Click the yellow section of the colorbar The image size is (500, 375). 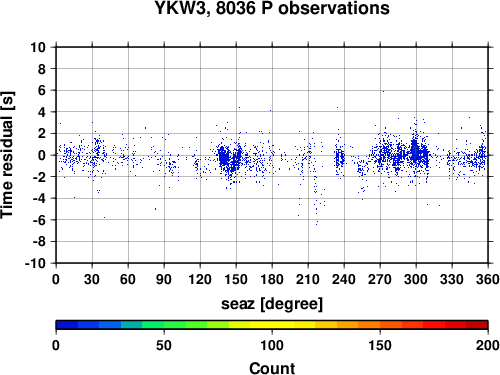tap(272, 325)
